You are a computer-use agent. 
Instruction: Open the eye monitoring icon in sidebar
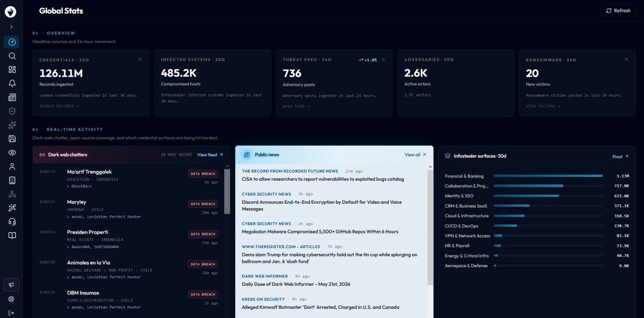[x=12, y=153]
